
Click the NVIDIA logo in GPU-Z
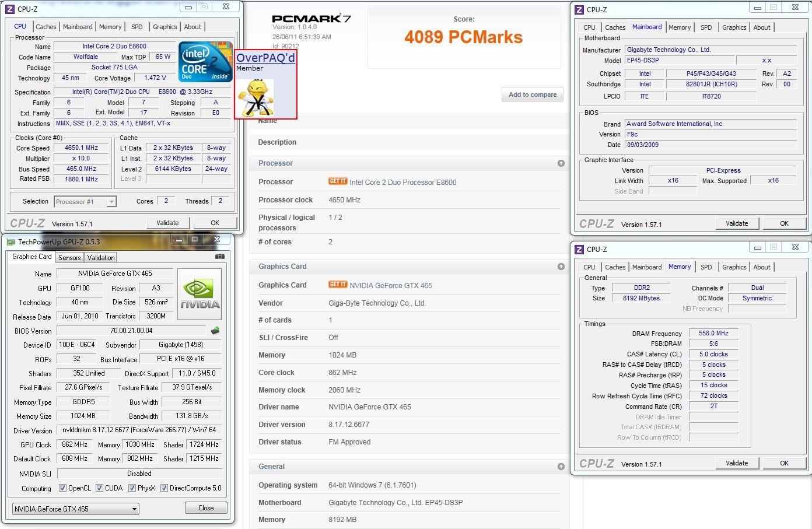[x=199, y=294]
